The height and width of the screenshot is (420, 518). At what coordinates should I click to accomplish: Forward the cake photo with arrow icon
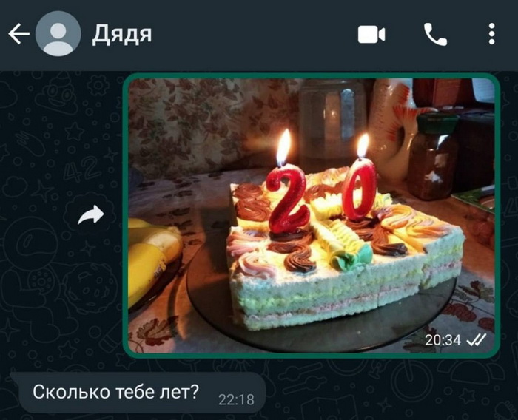[x=91, y=215]
